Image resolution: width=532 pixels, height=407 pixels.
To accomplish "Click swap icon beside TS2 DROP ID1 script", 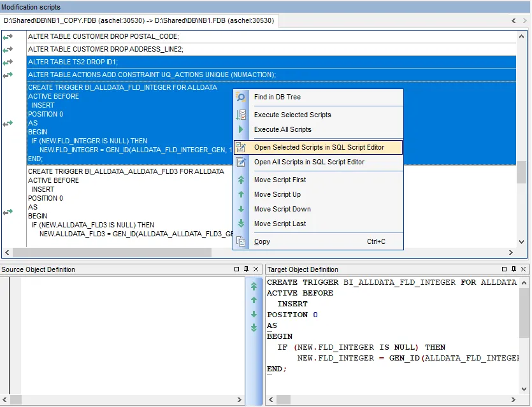I will 8,62.
